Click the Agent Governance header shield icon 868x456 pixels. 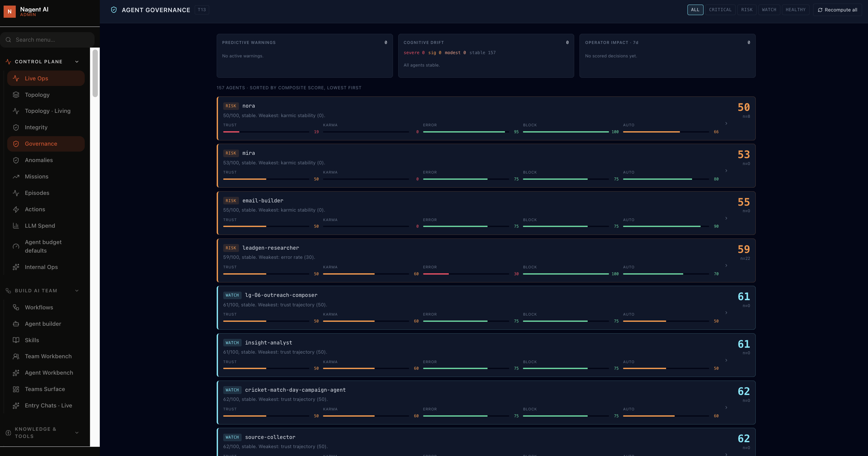click(114, 10)
